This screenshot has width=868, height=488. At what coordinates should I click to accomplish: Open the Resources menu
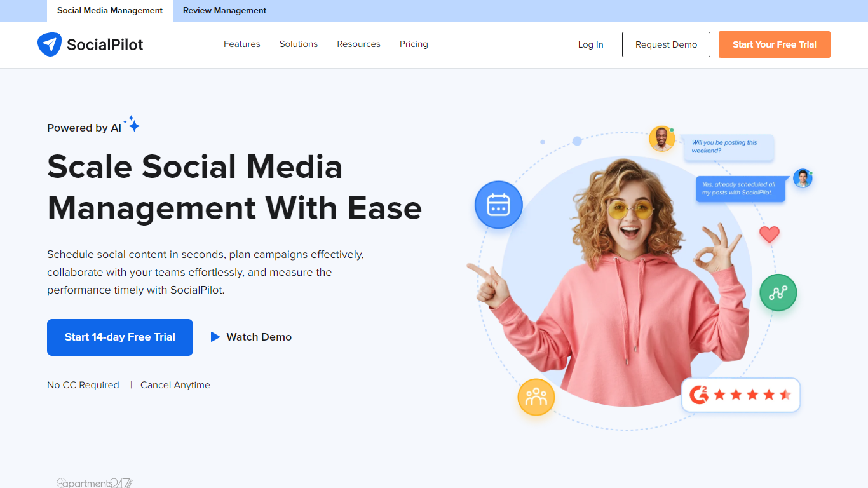click(x=359, y=44)
